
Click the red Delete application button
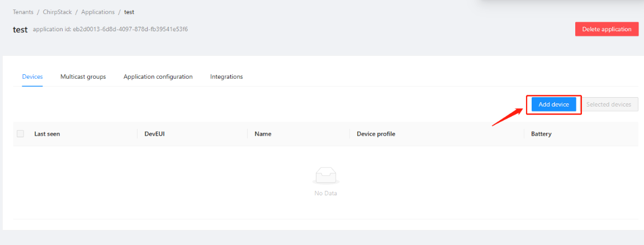(x=607, y=29)
